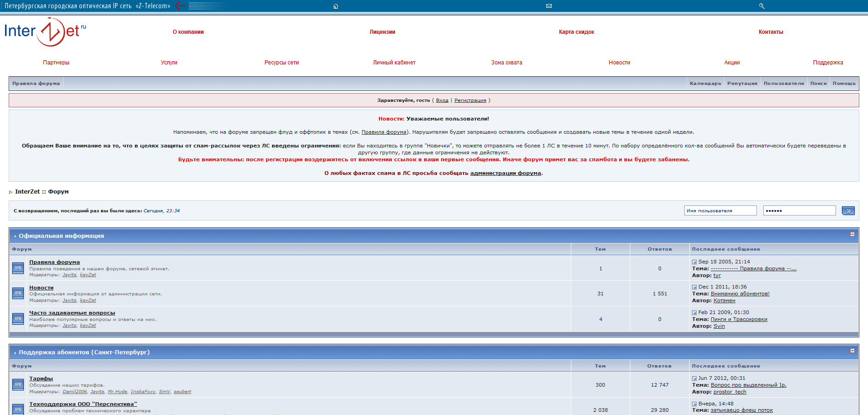Open the Карта скидок page
868x415 pixels.
[x=576, y=32]
